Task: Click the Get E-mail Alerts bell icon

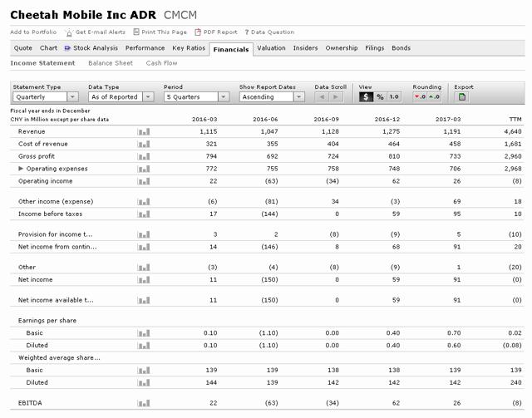Action: tap(69, 33)
